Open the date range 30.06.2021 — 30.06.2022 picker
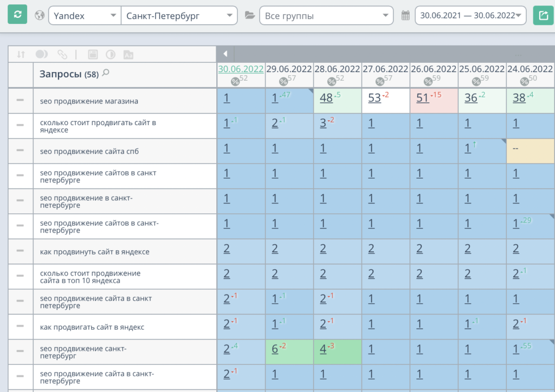The height and width of the screenshot is (392, 555). [x=470, y=16]
